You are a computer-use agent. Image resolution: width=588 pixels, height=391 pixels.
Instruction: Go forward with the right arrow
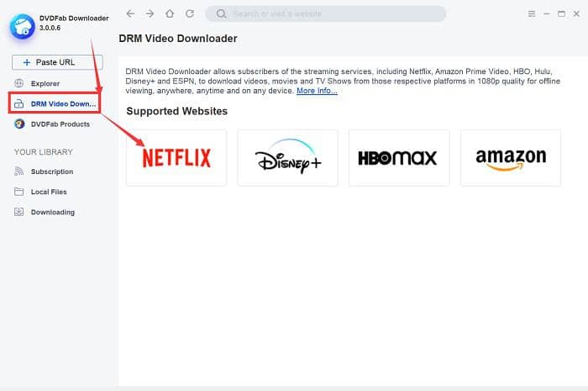[150, 14]
